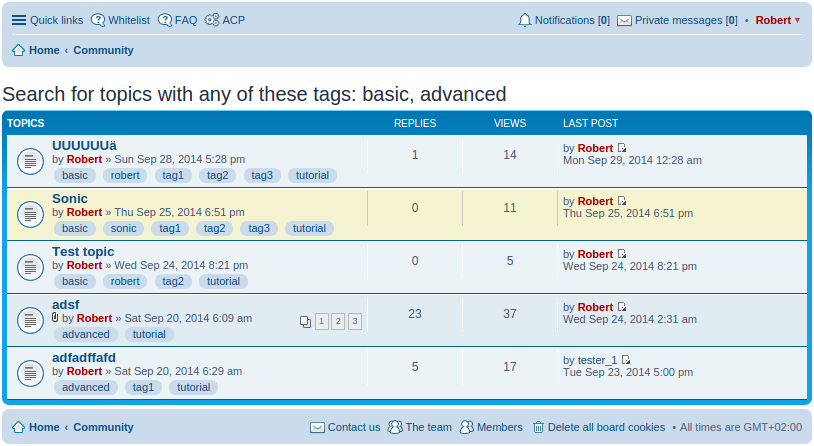Jump to last post in Sonic topic

[x=622, y=201]
